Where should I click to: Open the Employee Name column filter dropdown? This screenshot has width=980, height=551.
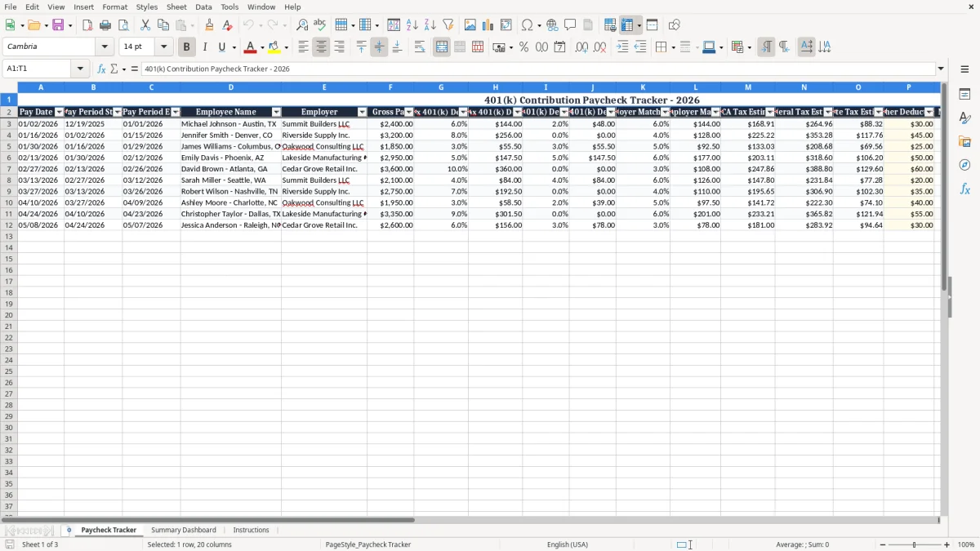click(x=276, y=112)
